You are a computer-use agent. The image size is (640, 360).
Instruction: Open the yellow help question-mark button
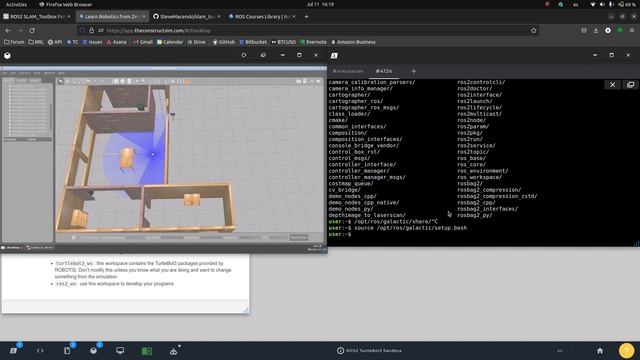tap(626, 351)
